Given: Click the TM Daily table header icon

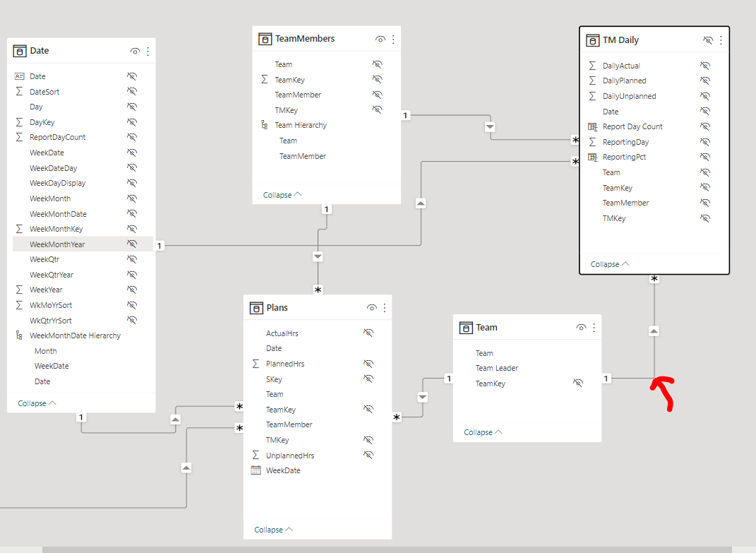Looking at the screenshot, I should point(592,40).
